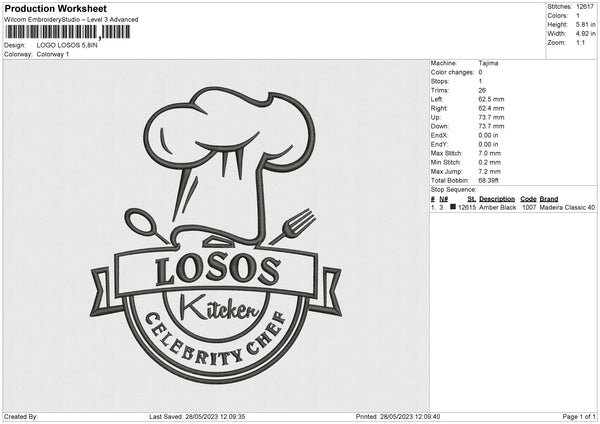
Task: Select the 'Production Worksheet' title
Action: pyautogui.click(x=55, y=8)
